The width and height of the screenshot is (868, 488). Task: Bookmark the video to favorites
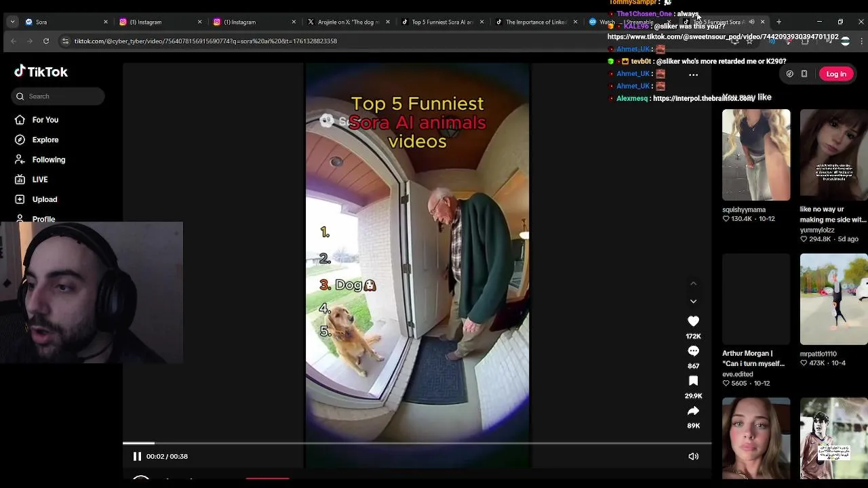point(693,381)
